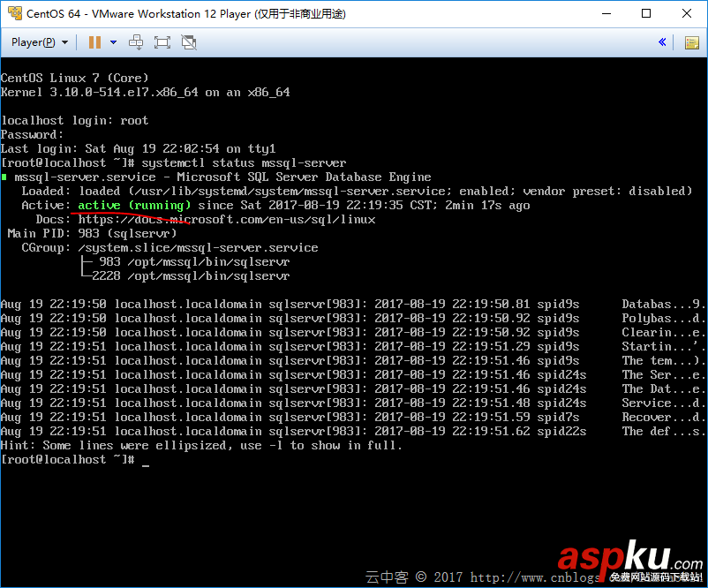This screenshot has width=708, height=588.
Task: Send Ctrl+Alt+Del to the guest
Action: (x=136, y=42)
